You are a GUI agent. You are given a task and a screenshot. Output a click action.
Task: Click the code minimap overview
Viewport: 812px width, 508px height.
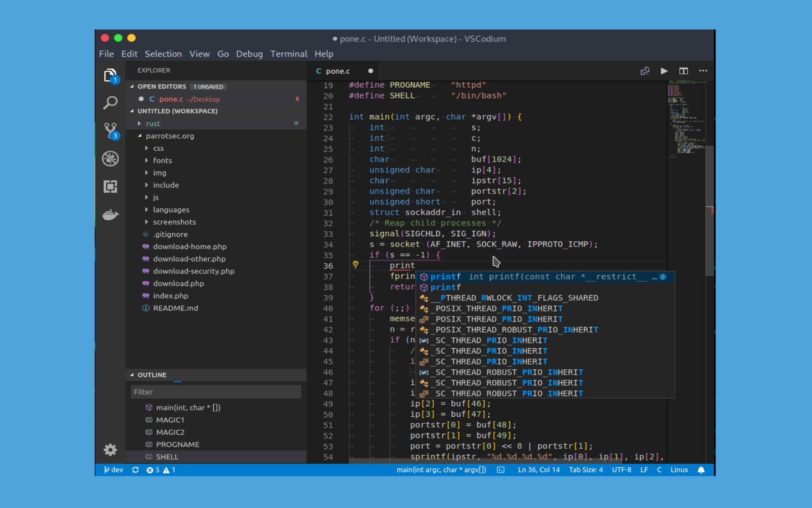(687, 120)
